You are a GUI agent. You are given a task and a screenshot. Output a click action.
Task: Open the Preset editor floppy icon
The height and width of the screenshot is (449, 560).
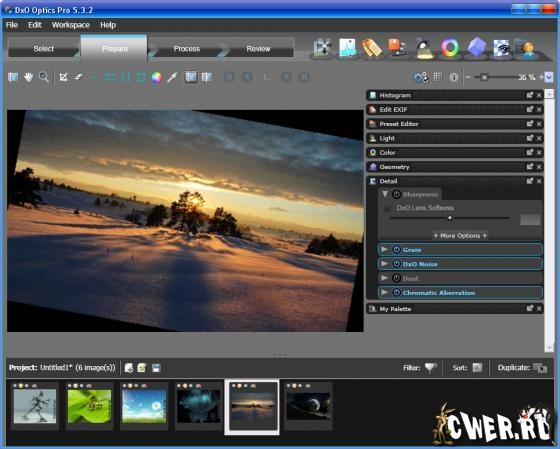pos(397,48)
